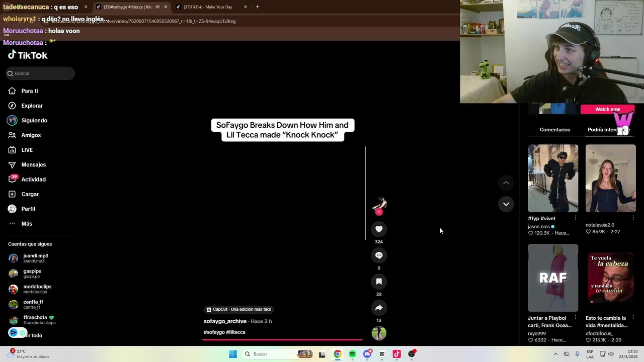Show hidden system tray icons
The image size is (644, 362).
(555, 354)
